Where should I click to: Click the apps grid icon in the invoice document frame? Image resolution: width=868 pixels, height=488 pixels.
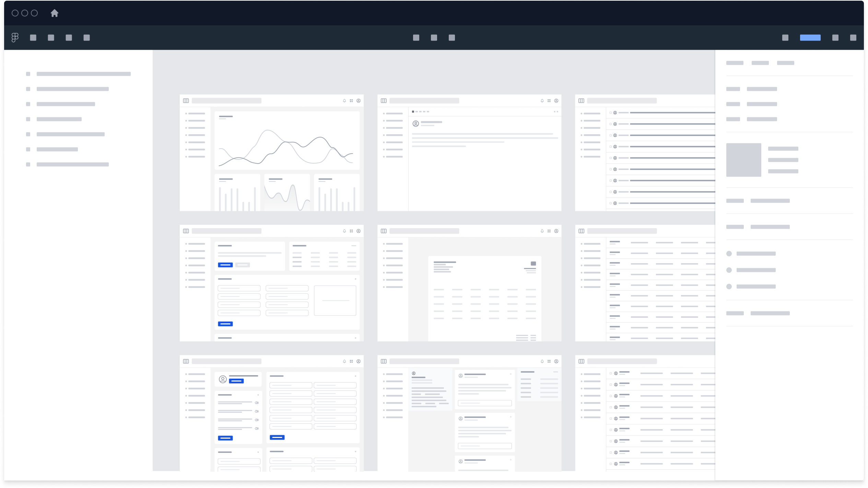(x=549, y=231)
